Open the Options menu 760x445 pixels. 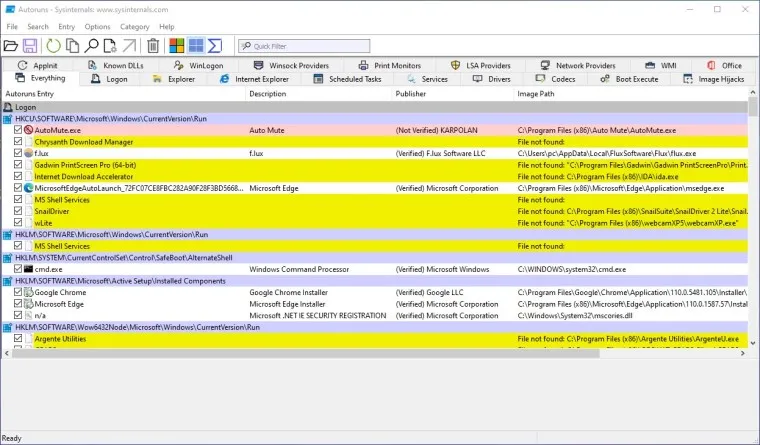[97, 27]
